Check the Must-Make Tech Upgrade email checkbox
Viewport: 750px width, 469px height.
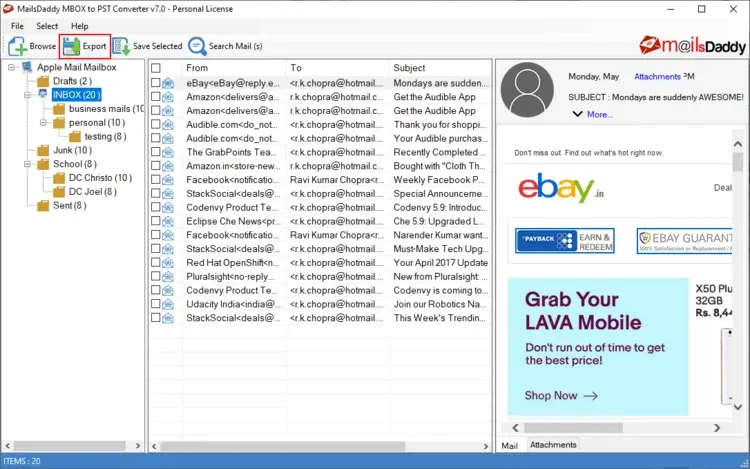click(x=155, y=249)
